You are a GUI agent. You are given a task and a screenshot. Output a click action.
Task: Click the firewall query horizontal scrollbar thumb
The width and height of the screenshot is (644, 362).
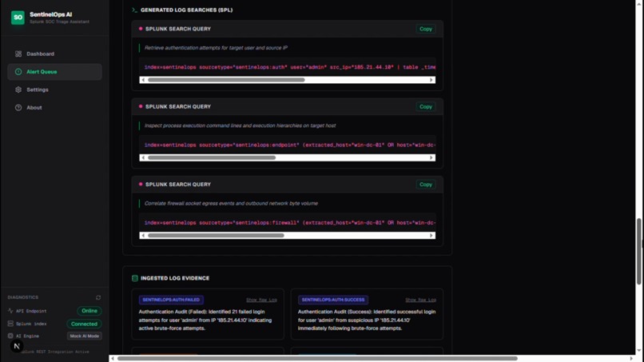click(216, 236)
